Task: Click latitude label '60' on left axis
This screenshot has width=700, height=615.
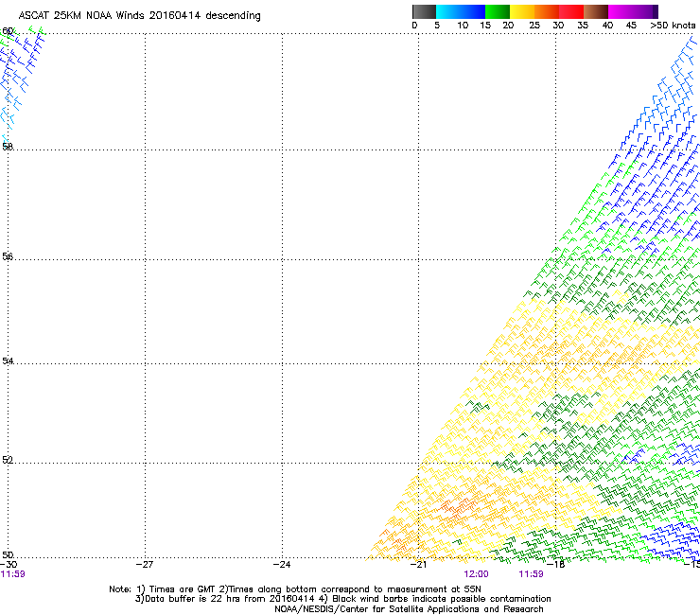Action: [8, 31]
